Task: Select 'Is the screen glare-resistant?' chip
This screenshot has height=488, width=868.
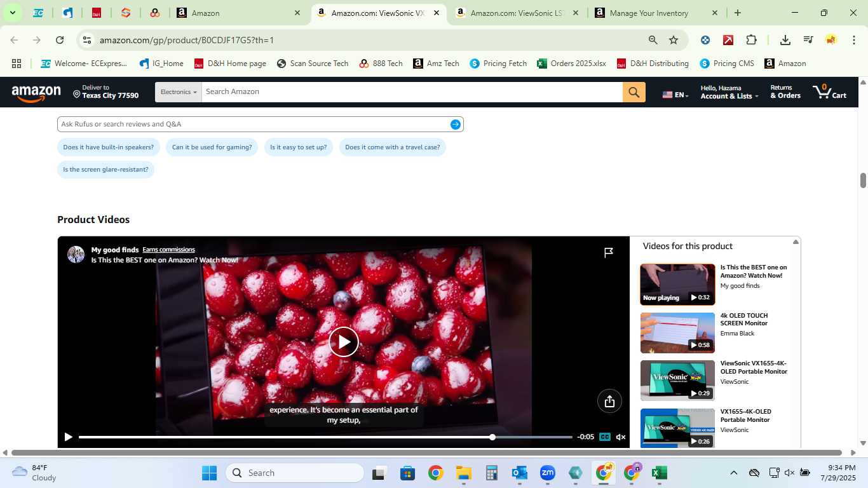Action: point(106,170)
